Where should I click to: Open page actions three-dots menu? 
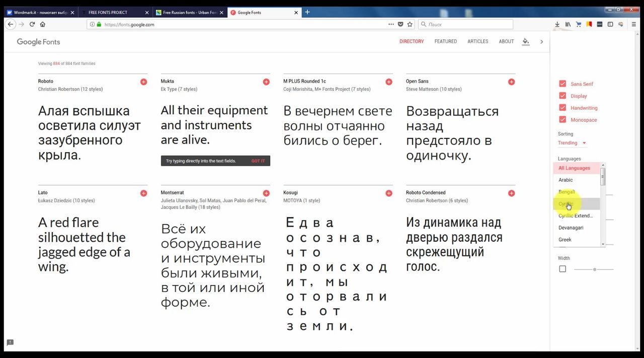coord(391,24)
